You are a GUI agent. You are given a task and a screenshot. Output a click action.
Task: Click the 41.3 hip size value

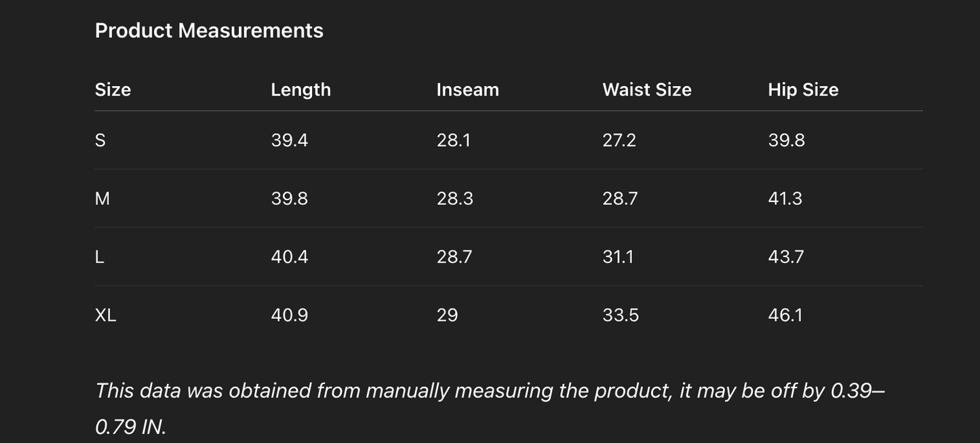785,198
